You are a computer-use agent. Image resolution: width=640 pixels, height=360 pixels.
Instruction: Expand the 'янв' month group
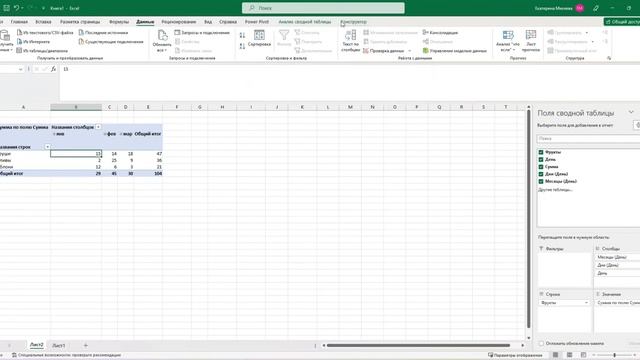click(x=54, y=134)
